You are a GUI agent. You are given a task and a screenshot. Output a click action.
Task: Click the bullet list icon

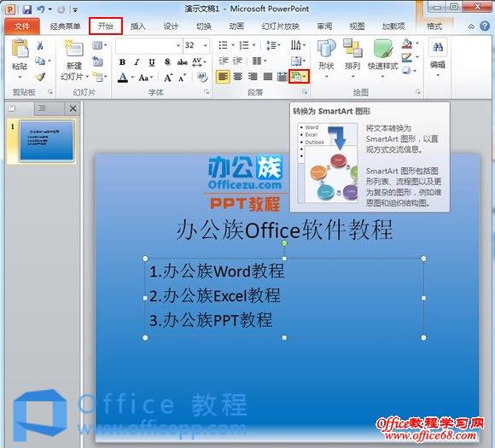[224, 45]
